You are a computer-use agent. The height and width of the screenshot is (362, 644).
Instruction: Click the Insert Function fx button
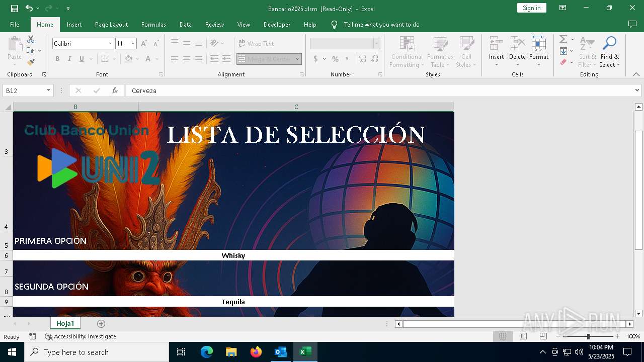click(x=115, y=90)
